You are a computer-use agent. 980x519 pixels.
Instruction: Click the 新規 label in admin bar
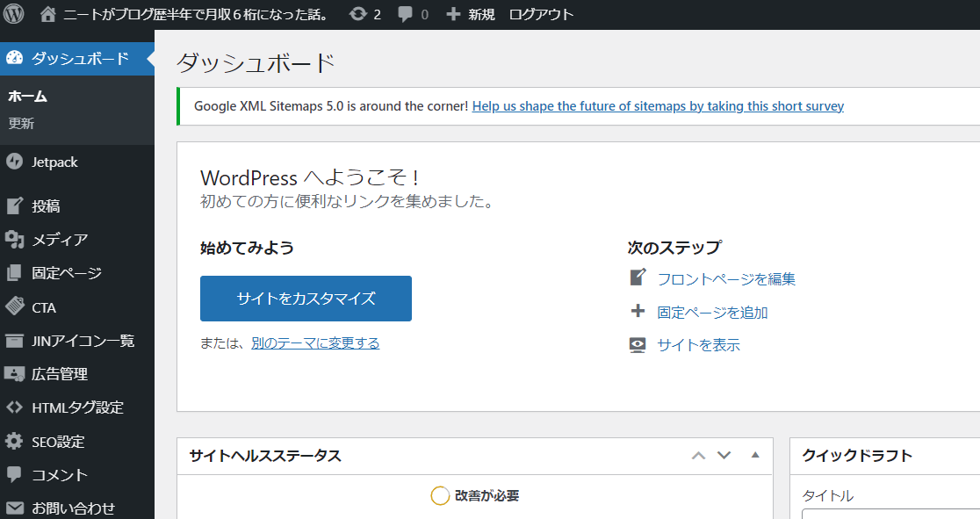pos(482,14)
